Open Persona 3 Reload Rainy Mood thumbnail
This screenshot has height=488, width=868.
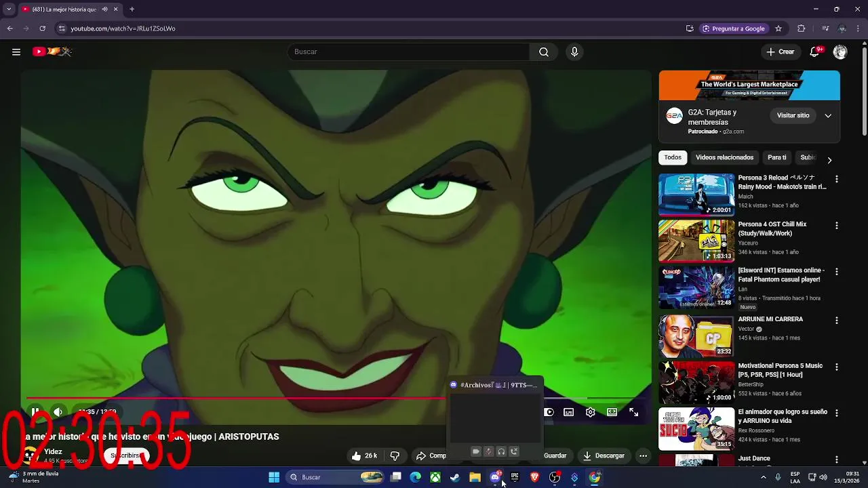[696, 195]
